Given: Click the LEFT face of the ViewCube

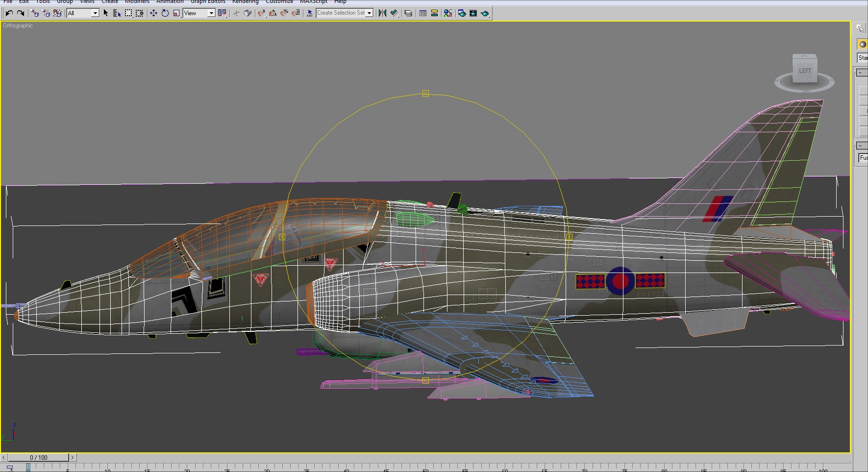Looking at the screenshot, I should [805, 71].
